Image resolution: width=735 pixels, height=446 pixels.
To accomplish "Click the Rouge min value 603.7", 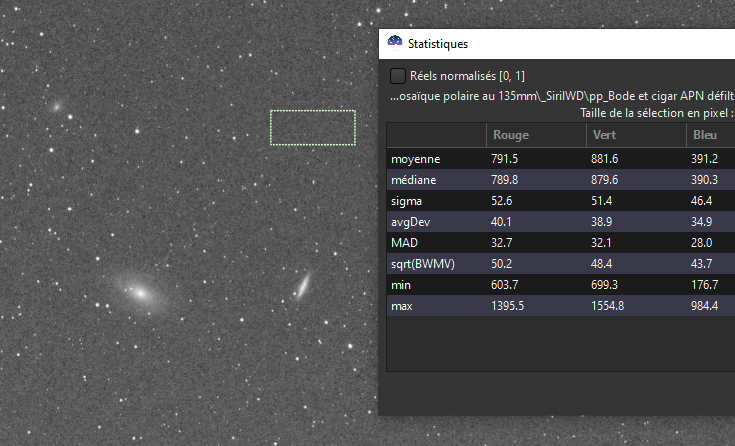I will point(504,285).
